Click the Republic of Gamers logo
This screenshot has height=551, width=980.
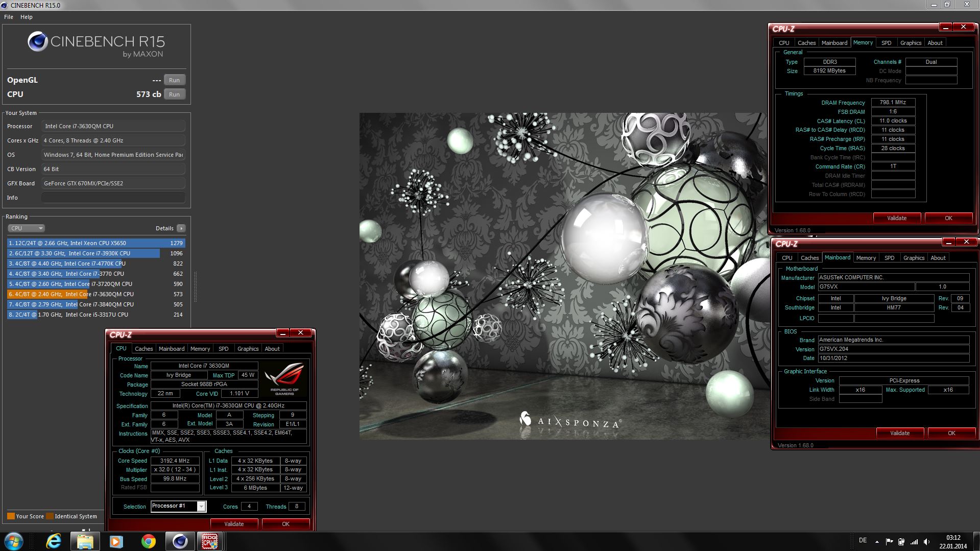[x=284, y=378]
